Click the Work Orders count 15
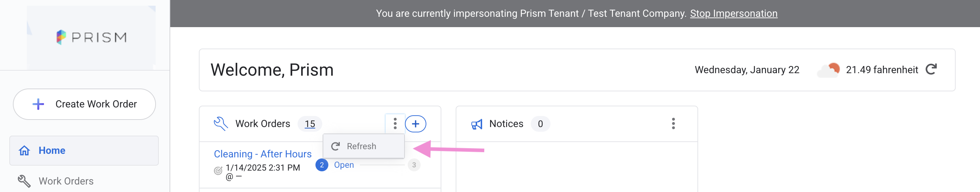This screenshot has width=980, height=192. point(310,124)
